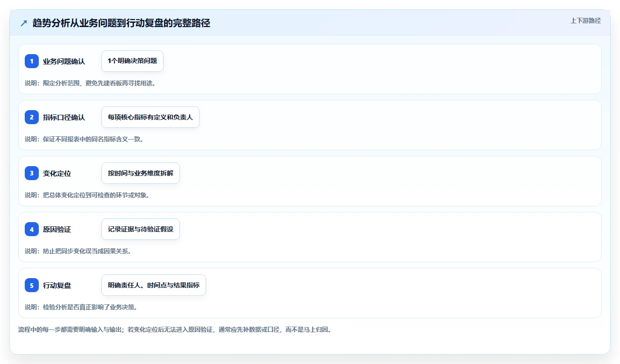Image resolution: width=620 pixels, height=364 pixels.
Task: Select the 记录证据与待验证假设 chip
Action: [141, 229]
